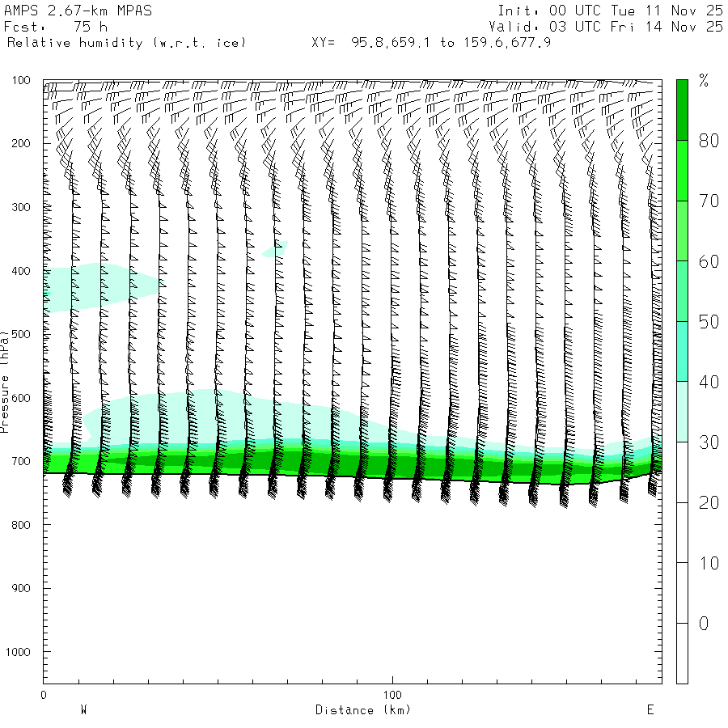
Task: Click the 'Fcst: 75 h' forecast label
Action: tap(56, 27)
